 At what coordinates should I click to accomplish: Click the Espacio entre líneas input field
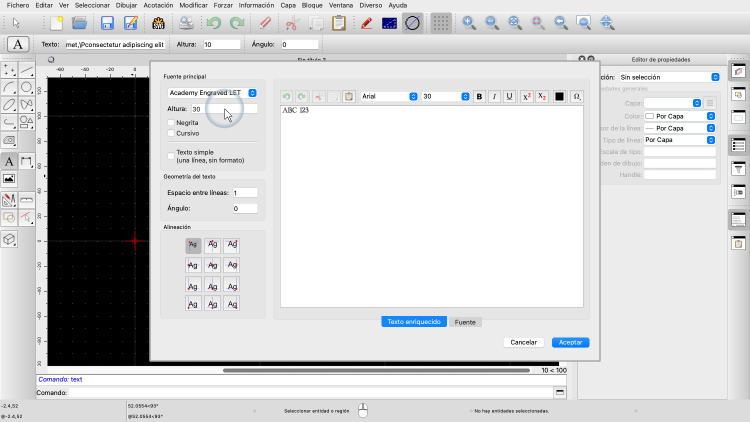244,192
